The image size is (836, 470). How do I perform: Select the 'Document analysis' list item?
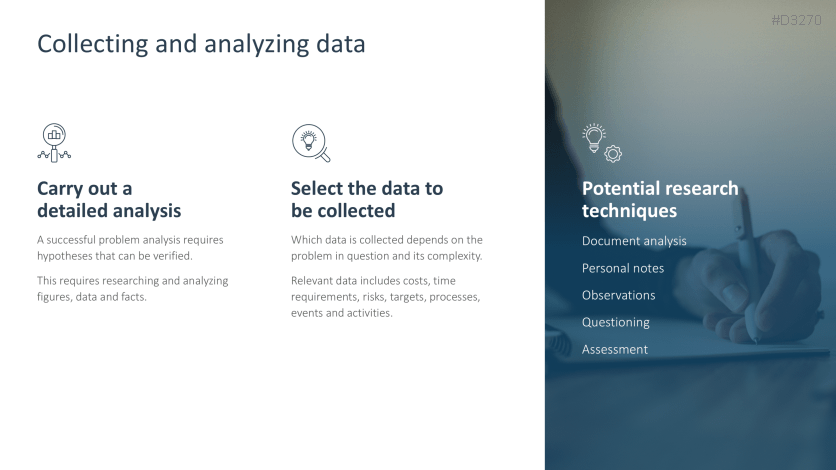pos(634,241)
